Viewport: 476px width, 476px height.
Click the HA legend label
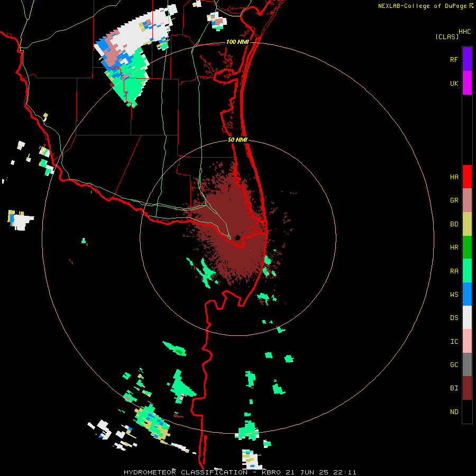pyautogui.click(x=454, y=177)
